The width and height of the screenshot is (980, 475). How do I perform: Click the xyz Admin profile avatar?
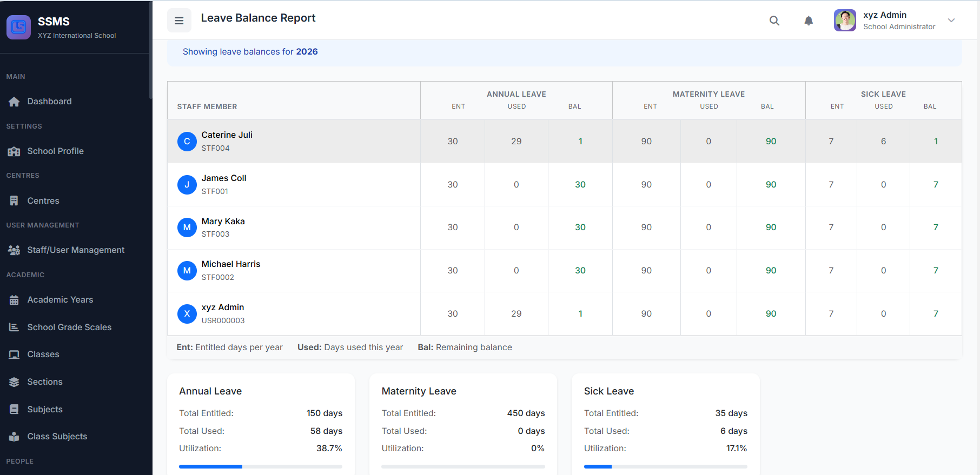coord(844,21)
